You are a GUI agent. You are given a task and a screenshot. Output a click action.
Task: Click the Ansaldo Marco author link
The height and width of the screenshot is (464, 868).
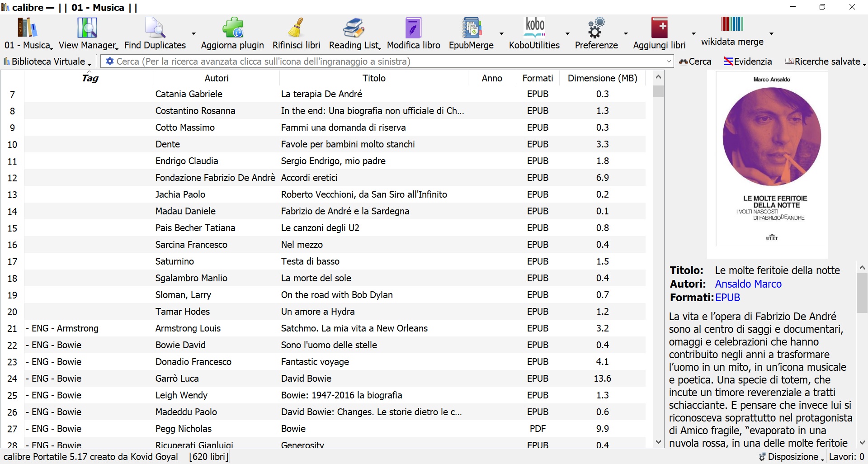(x=748, y=284)
